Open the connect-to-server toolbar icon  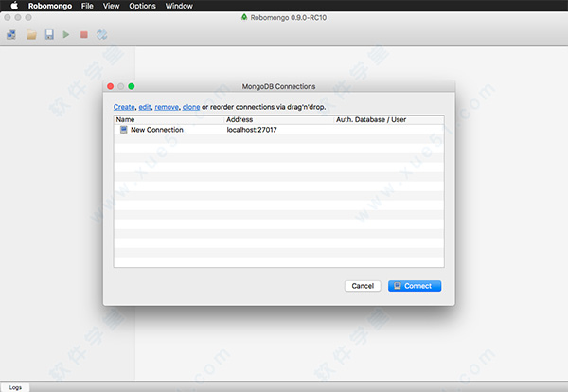point(11,35)
